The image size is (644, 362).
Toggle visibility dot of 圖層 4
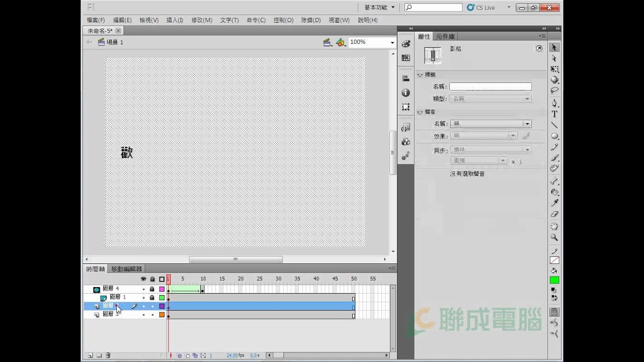pyautogui.click(x=143, y=289)
